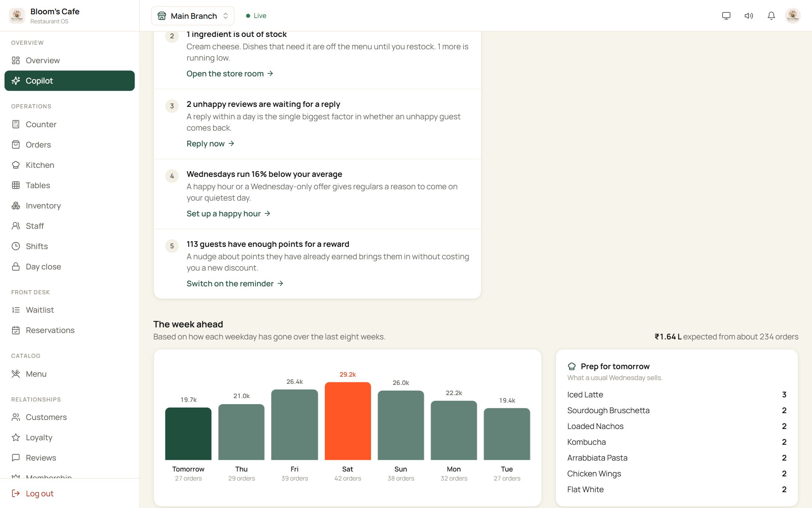Open the Main Branch selector dropdown

pyautogui.click(x=193, y=16)
